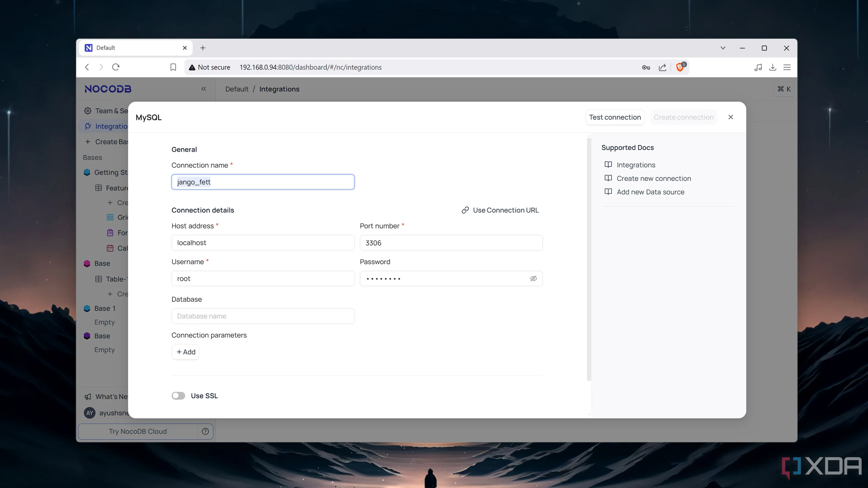Reload the page
Screen dimensions: 868x488
[x=116, y=67]
